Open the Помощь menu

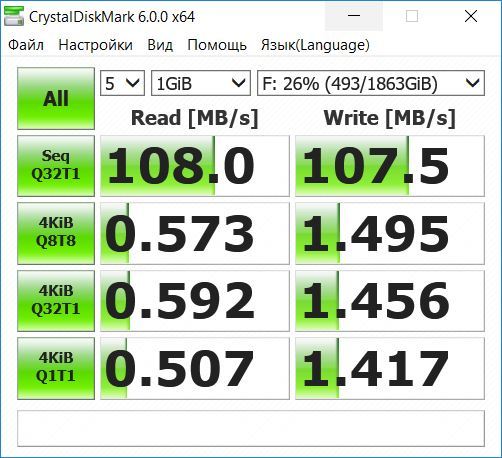click(217, 45)
